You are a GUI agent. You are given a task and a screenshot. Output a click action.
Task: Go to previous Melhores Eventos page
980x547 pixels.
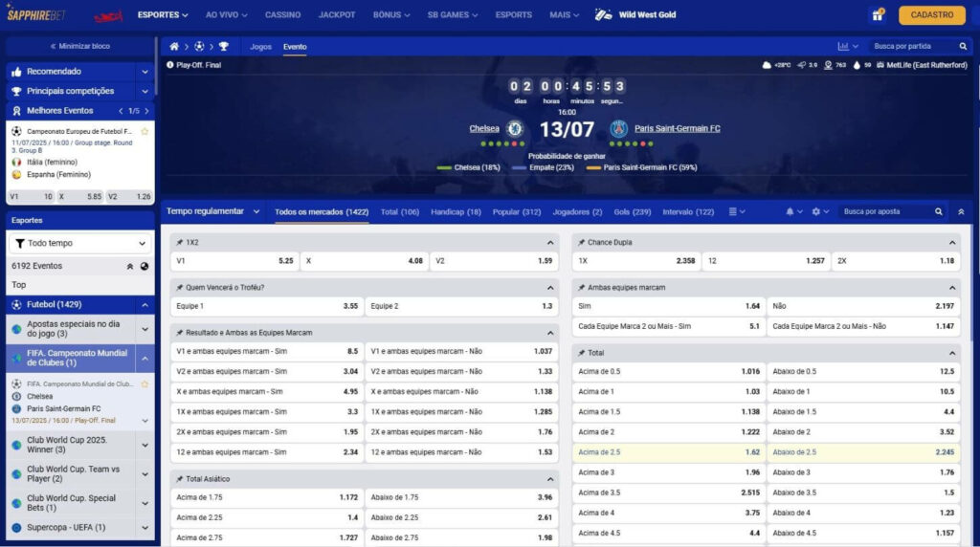click(x=121, y=111)
